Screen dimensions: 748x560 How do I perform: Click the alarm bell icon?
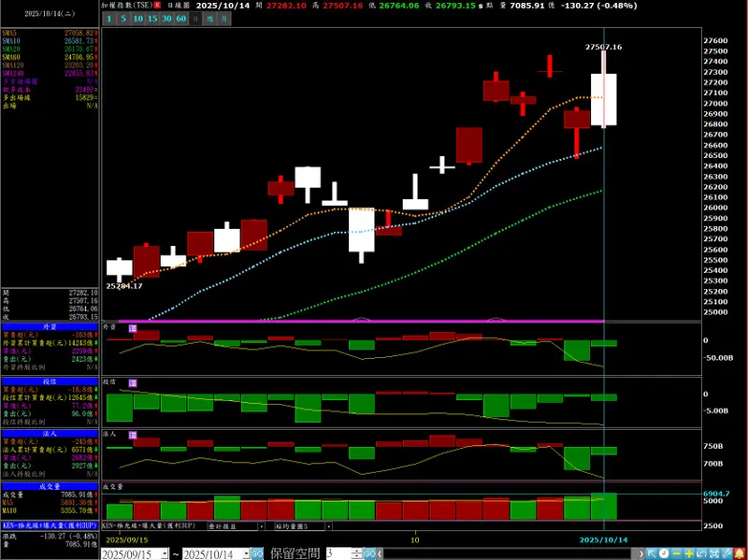tap(740, 553)
